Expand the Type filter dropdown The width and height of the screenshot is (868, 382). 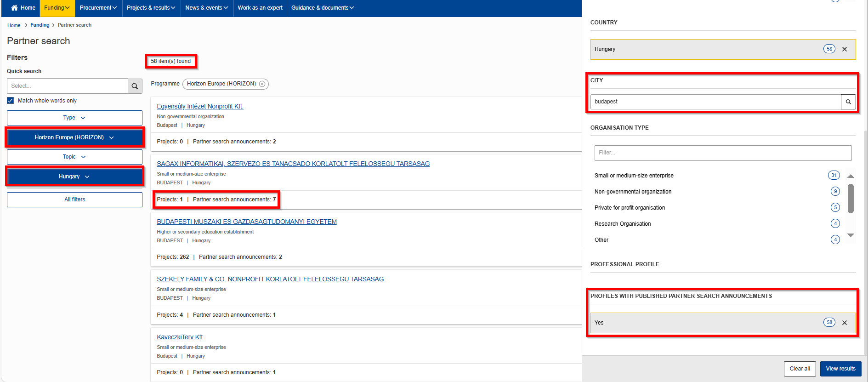[x=74, y=118]
